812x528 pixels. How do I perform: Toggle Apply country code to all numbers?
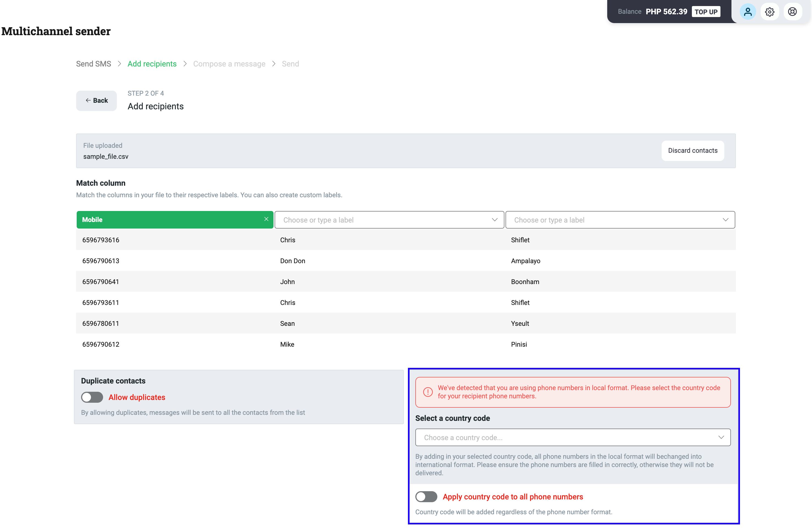click(x=426, y=497)
